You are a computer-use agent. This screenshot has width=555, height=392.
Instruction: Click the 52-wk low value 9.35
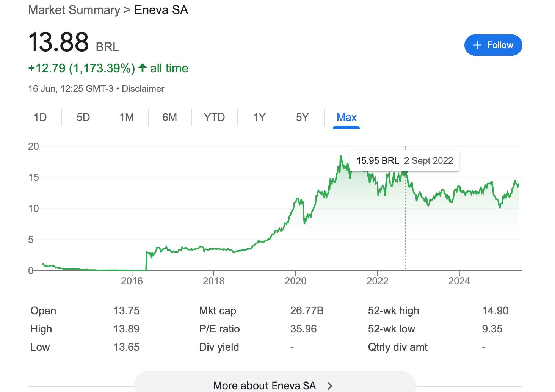click(492, 329)
